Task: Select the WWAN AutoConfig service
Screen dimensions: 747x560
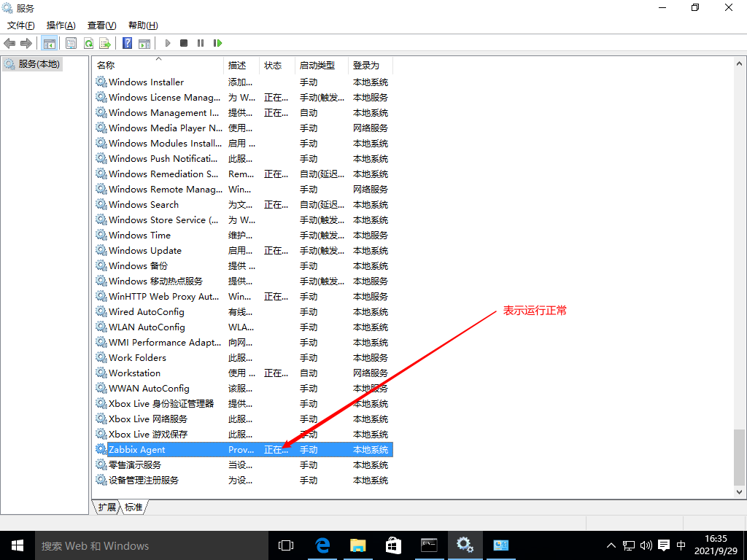Action: coord(244,388)
